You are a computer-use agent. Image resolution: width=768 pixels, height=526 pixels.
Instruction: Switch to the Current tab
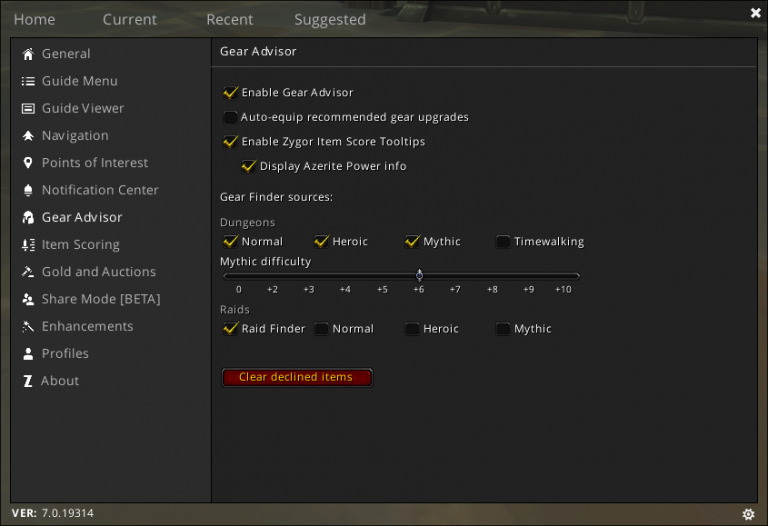129,20
